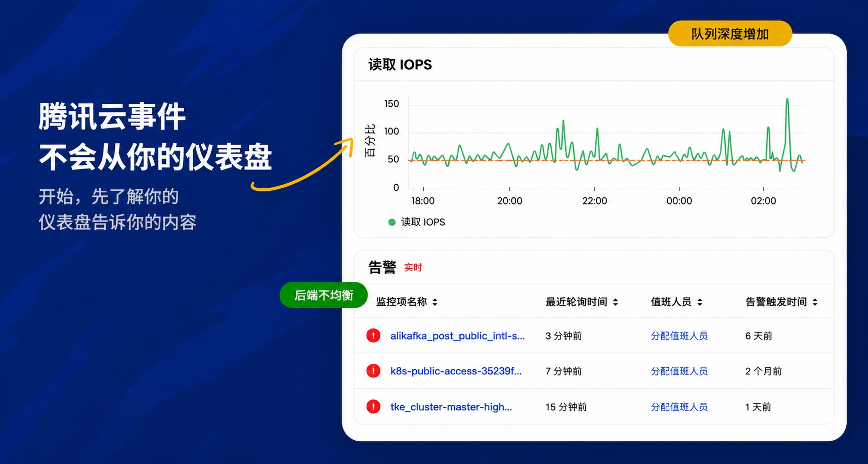
Task: Click the 20:00 x-axis label
Action: coord(509,201)
